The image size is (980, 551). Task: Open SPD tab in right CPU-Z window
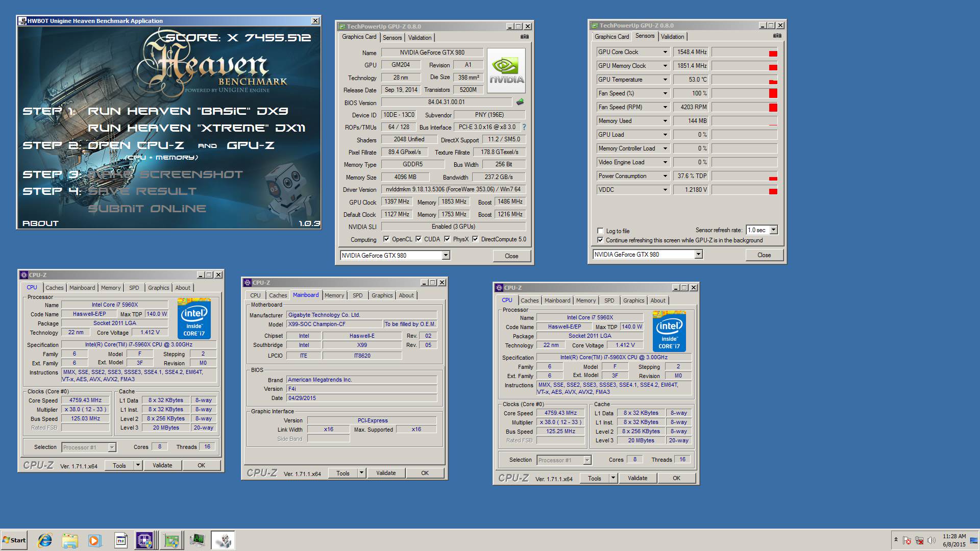[x=609, y=300]
